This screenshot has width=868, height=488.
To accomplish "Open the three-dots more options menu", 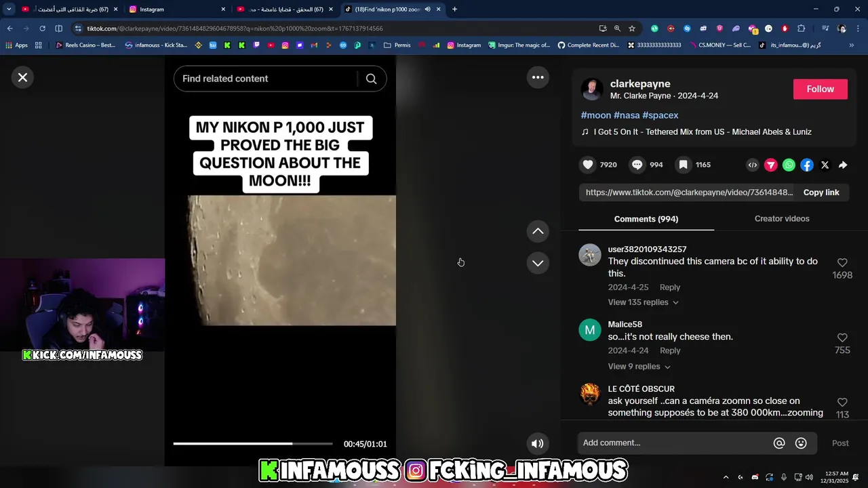I will 538,77.
